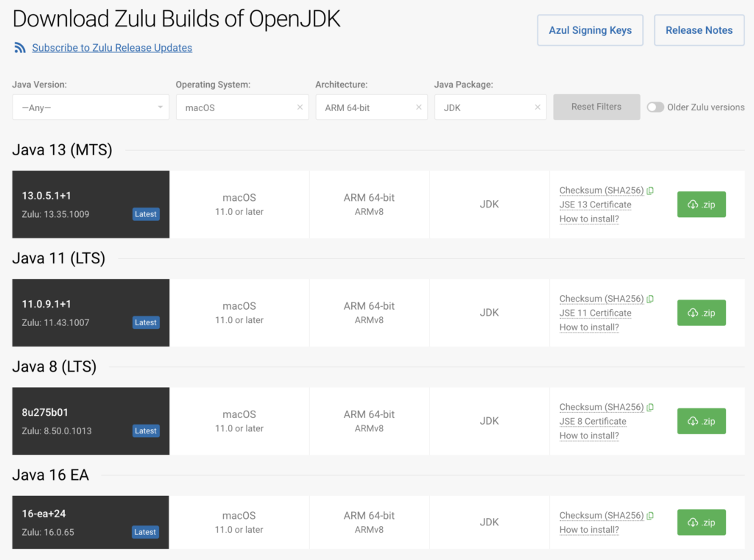
Task: Download the Java 13 .zip package
Action: tap(701, 205)
